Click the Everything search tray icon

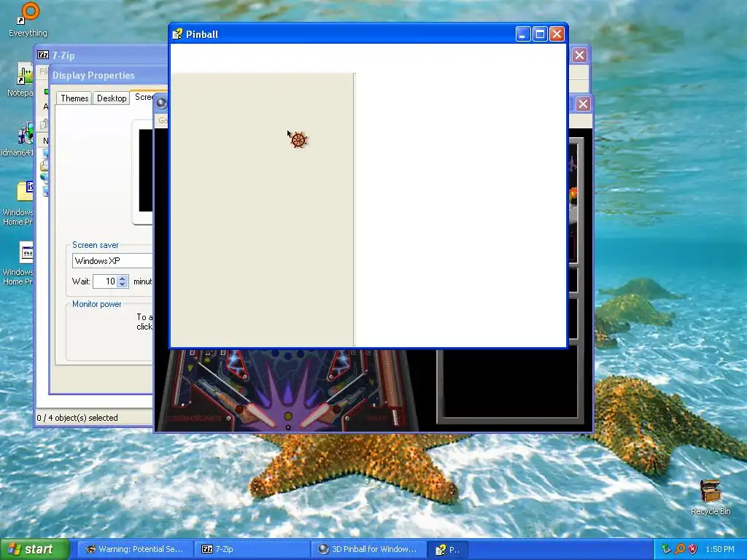[x=679, y=549]
